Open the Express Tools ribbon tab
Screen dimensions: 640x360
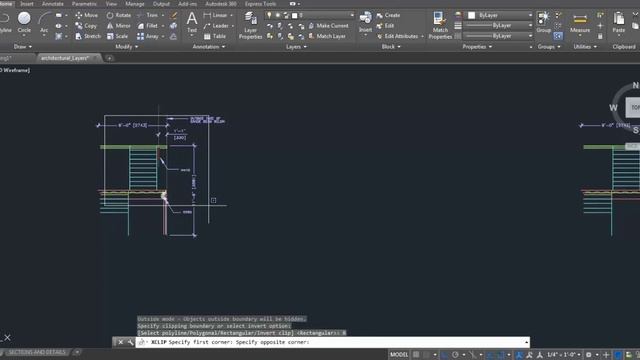point(260,4)
